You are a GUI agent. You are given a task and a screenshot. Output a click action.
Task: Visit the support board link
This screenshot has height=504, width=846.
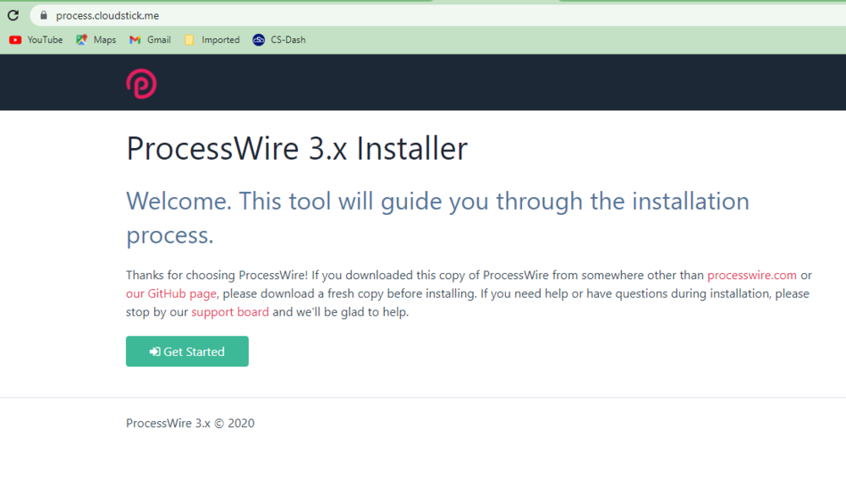coord(230,312)
